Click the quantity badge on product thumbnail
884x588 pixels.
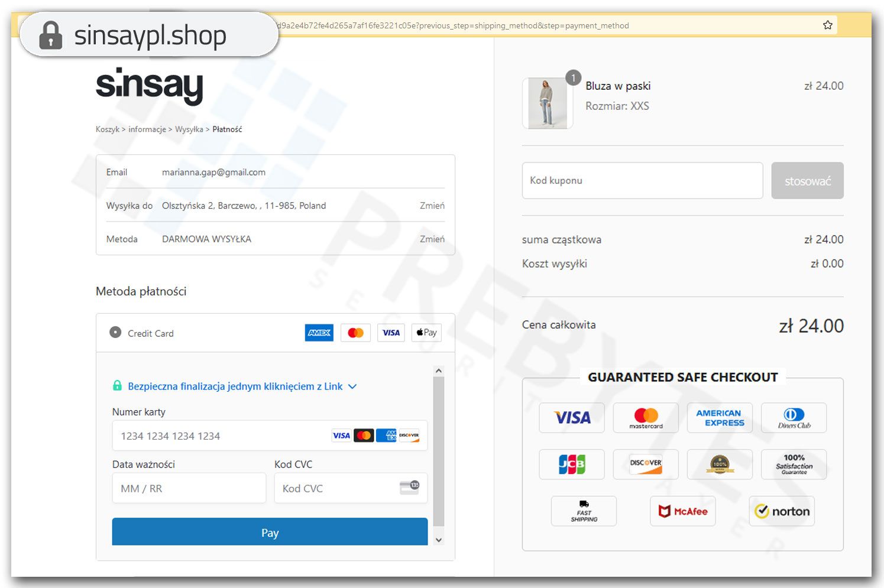573,78
